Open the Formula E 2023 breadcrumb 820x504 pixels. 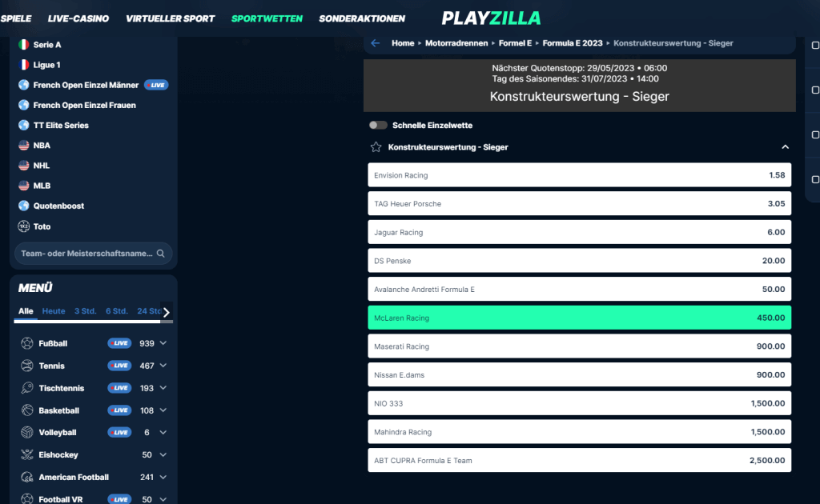[x=572, y=43]
